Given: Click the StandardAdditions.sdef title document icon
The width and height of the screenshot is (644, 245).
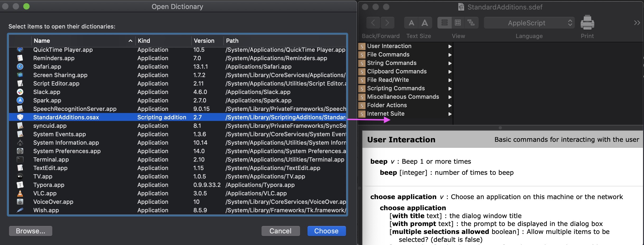Looking at the screenshot, I should pos(461,7).
